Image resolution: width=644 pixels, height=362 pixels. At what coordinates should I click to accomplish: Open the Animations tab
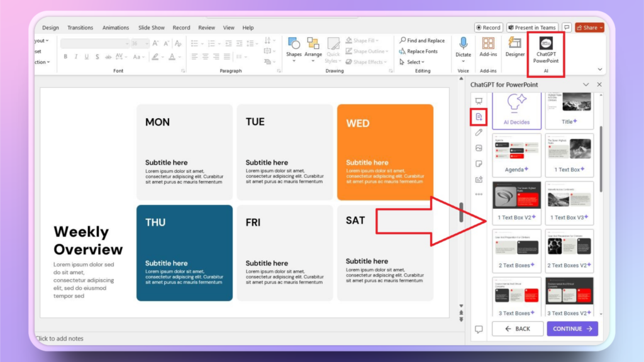(x=116, y=28)
